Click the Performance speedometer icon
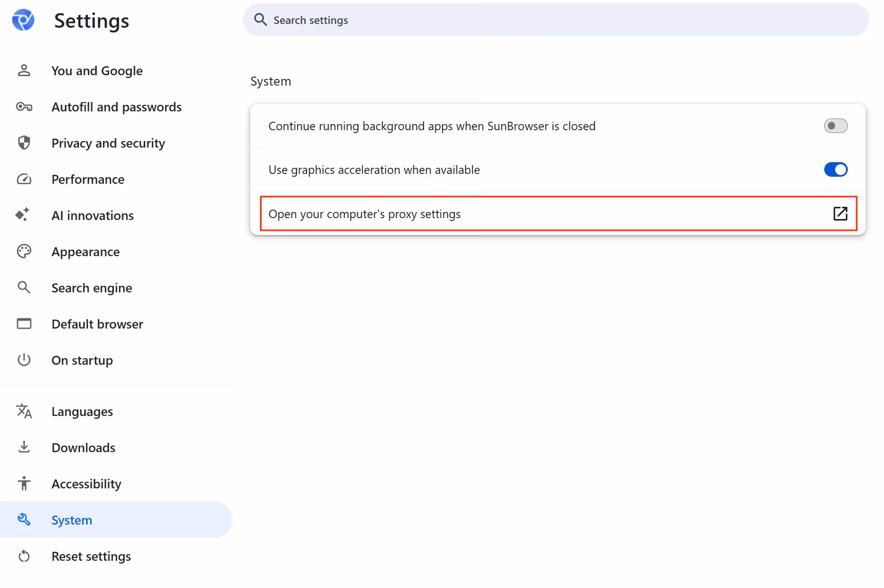Image resolution: width=884 pixels, height=588 pixels. (x=24, y=179)
